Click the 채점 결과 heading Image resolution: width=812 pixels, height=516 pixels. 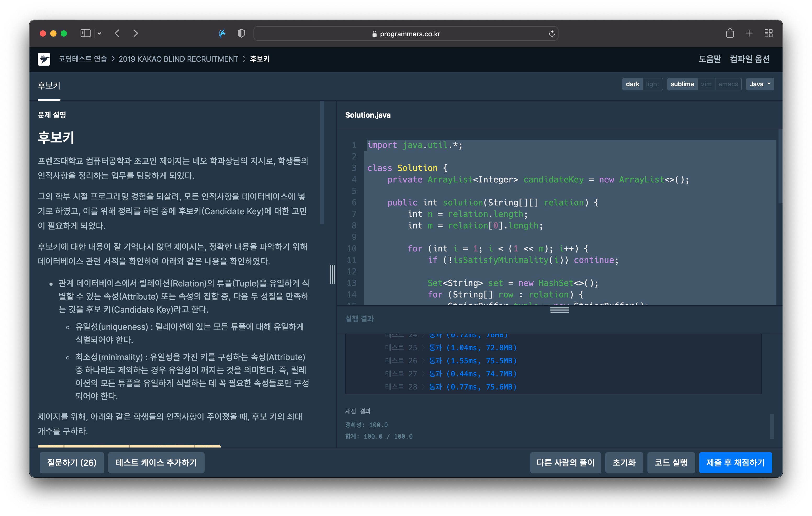coord(358,411)
